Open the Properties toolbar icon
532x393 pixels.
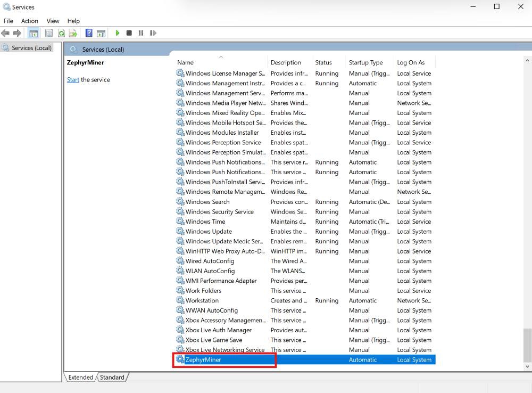pos(49,33)
